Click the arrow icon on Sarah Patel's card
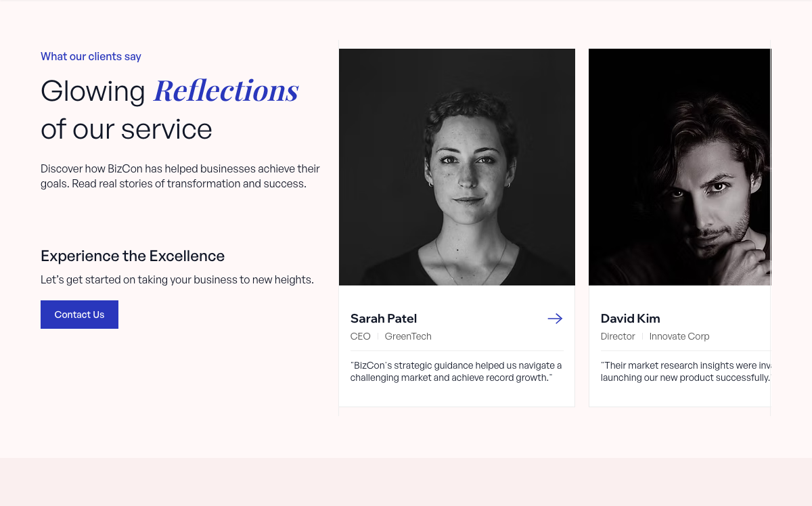 coord(555,319)
